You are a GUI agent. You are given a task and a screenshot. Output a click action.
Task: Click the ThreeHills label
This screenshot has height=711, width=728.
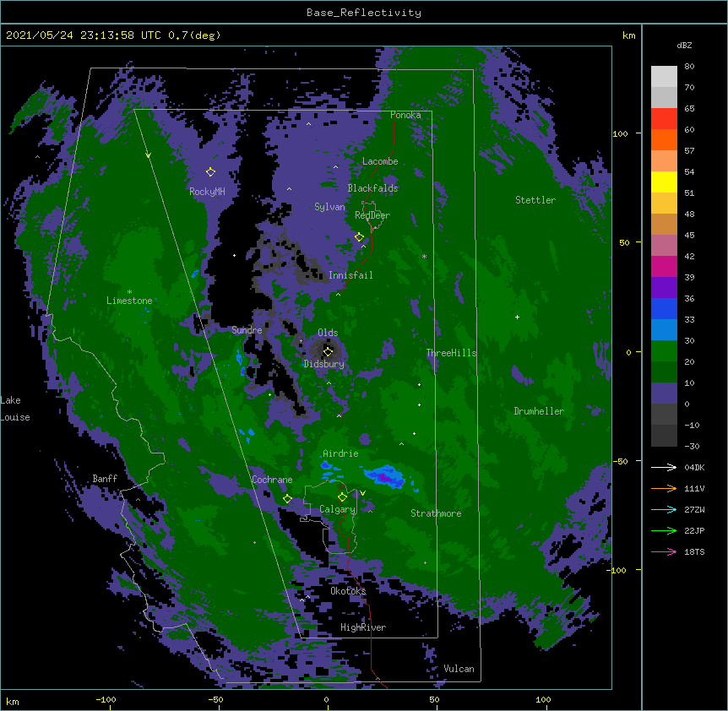[x=451, y=353]
